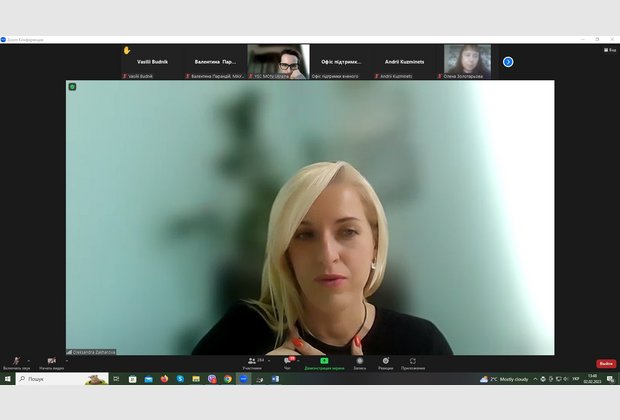Screen dimensions: 620x420
Task: Open video options arrow next to camera
Action: point(67,361)
